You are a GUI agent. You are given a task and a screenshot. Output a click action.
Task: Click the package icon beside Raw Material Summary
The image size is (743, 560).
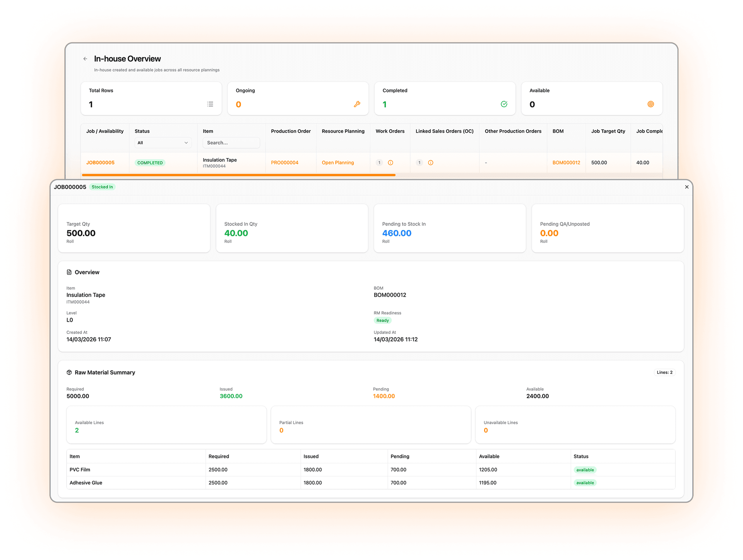pos(69,372)
